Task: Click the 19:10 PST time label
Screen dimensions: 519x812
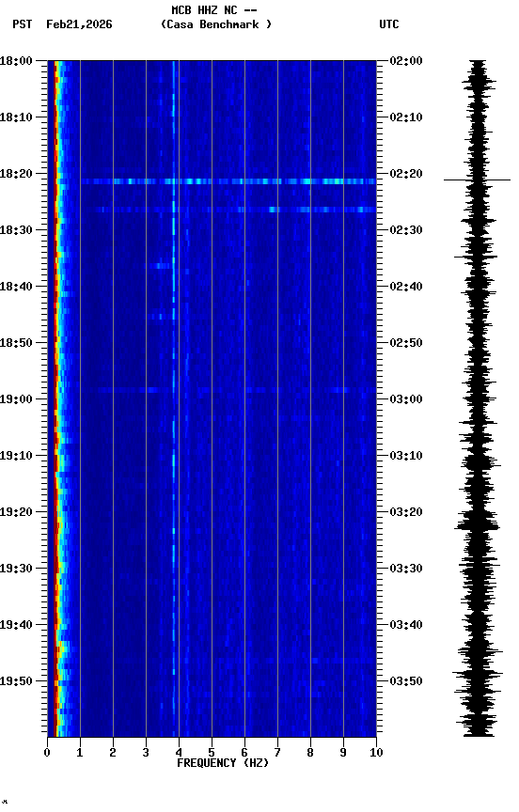Action: [x=16, y=456]
